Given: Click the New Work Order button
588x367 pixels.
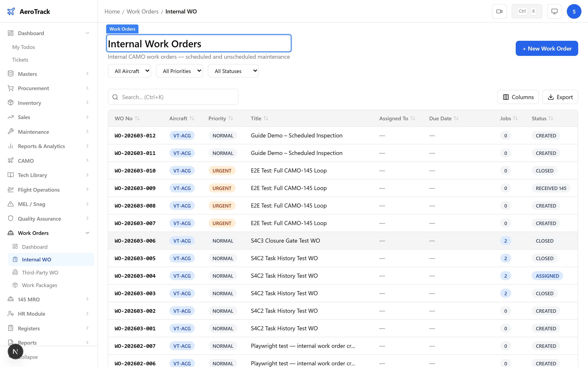Looking at the screenshot, I should pyautogui.click(x=547, y=48).
